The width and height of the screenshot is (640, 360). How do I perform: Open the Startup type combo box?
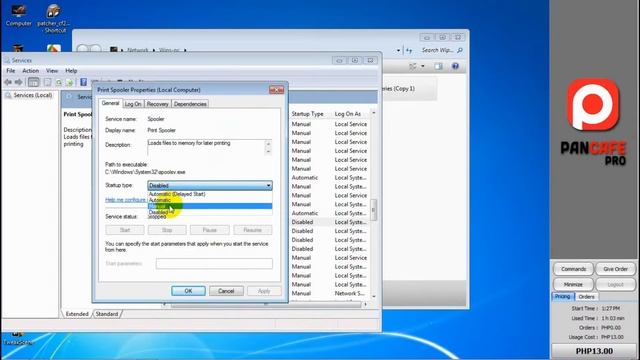pyautogui.click(x=210, y=185)
